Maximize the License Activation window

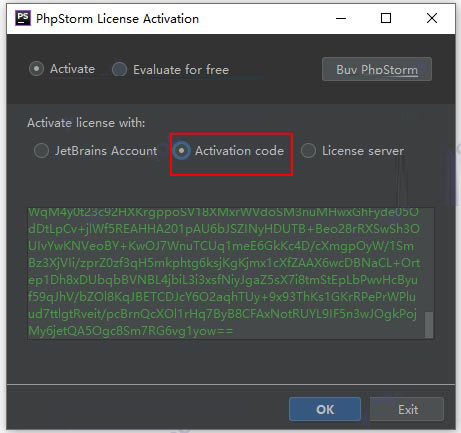386,18
